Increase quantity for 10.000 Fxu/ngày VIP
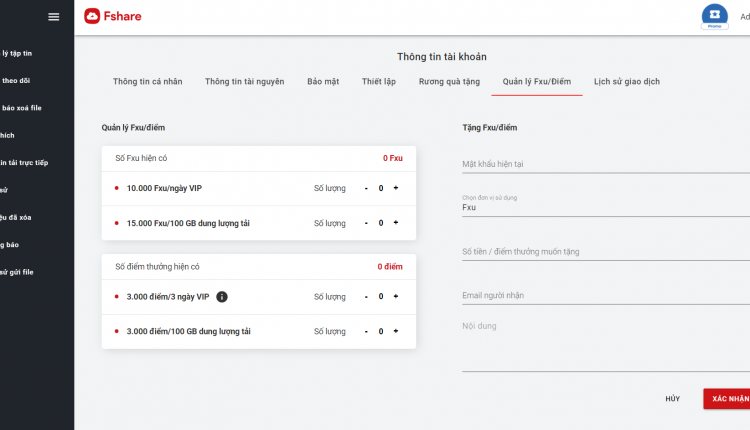 [396, 188]
